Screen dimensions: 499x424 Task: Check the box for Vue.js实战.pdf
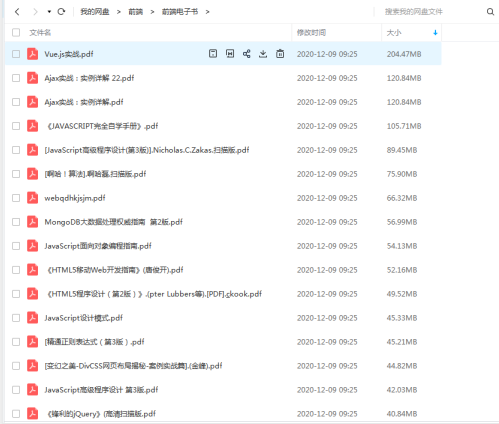coord(16,54)
